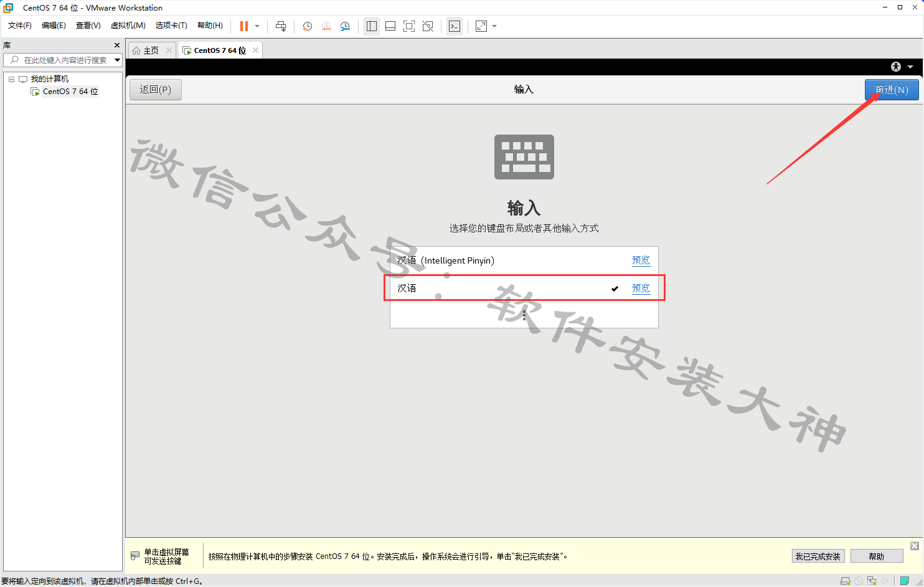Image resolution: width=924 pixels, height=587 pixels.
Task: Click the hard disk status bar icon
Action: [845, 581]
